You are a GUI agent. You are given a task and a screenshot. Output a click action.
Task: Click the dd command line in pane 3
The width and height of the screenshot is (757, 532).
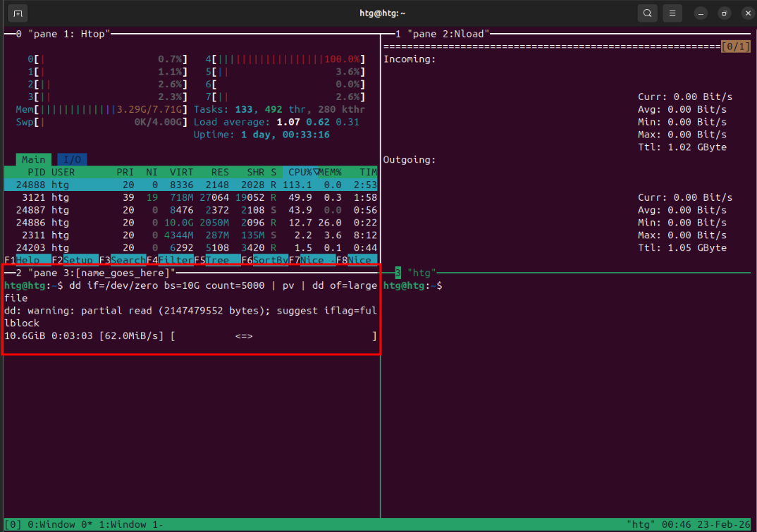click(191, 292)
